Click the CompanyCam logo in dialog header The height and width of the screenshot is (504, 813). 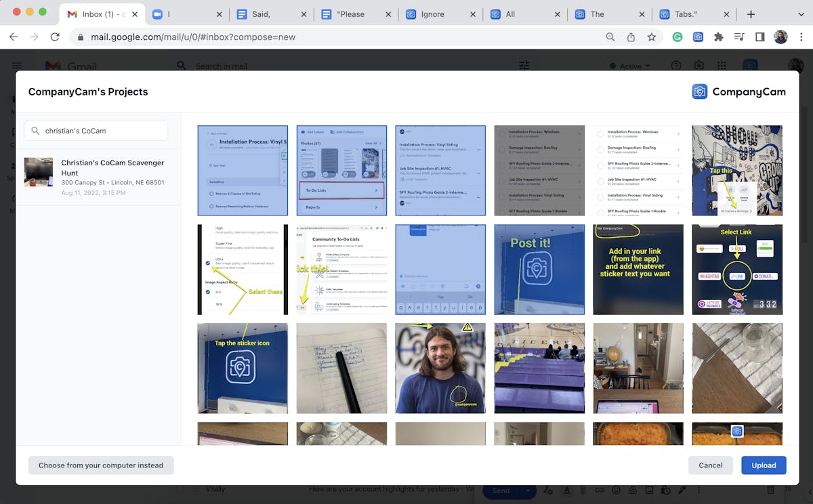coord(738,91)
